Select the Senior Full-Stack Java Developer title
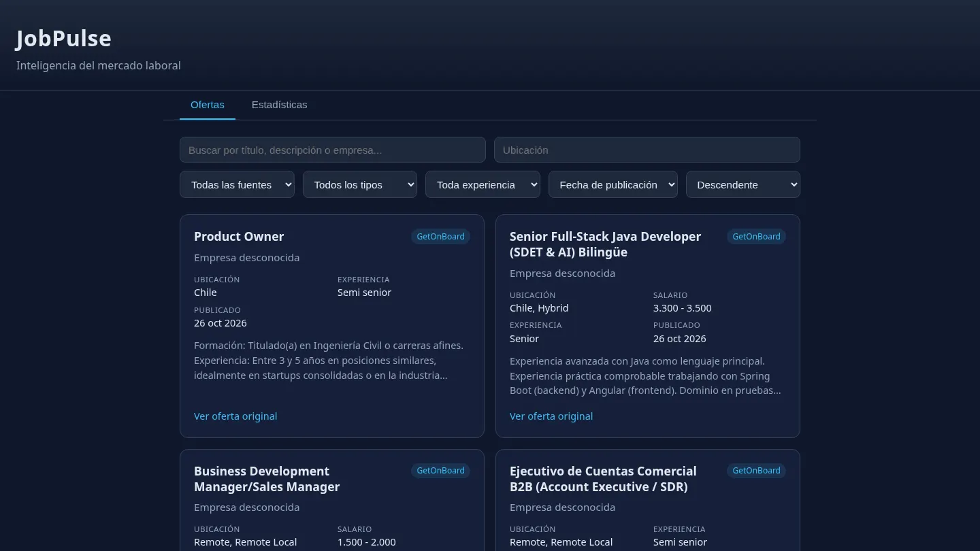 pos(605,244)
